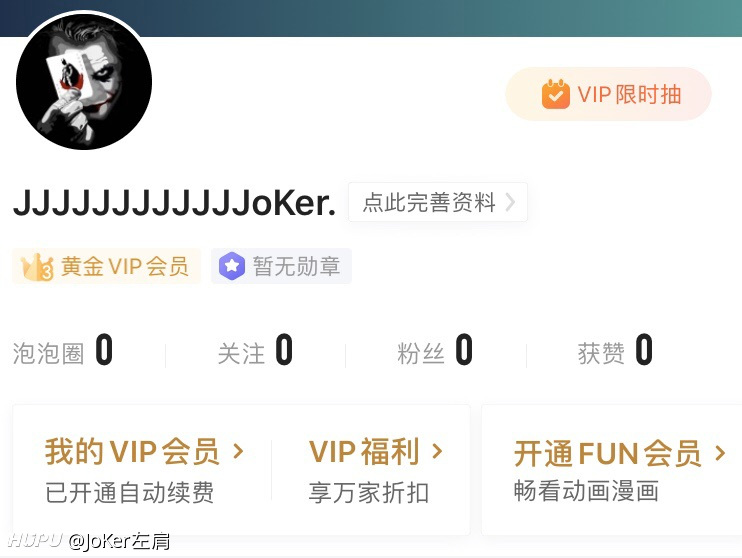View the 获赞 likes count

point(615,352)
